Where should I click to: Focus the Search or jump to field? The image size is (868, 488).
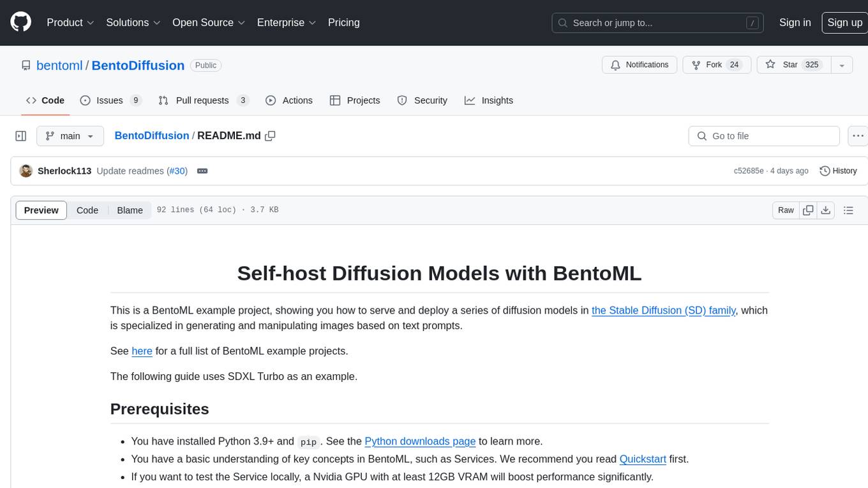pyautogui.click(x=659, y=23)
